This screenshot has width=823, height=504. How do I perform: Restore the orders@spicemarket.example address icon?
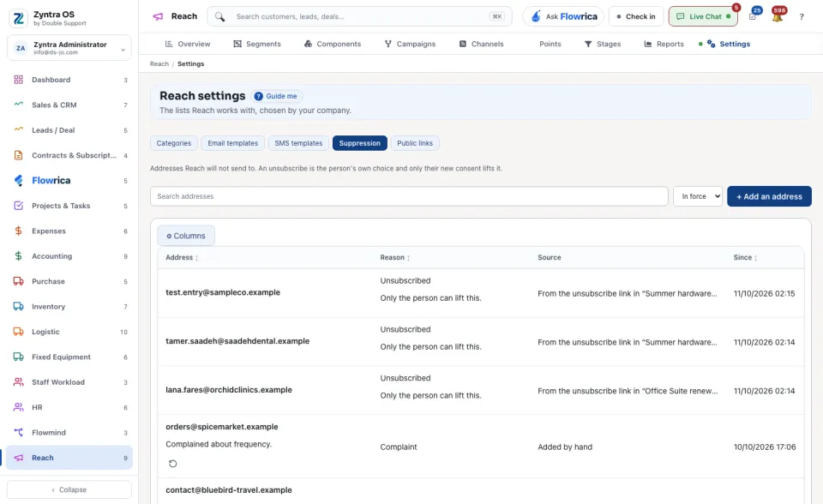click(172, 464)
